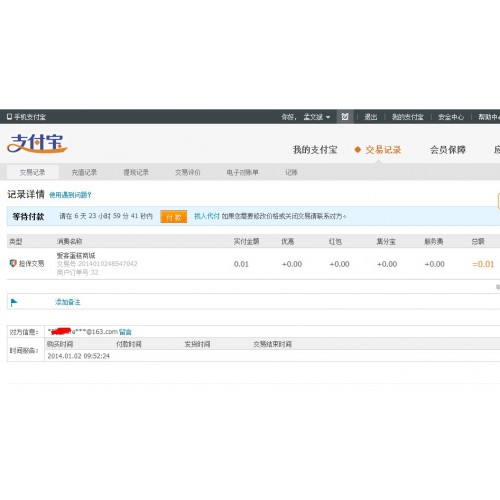
Task: Click the orange 付款 pay button
Action: pyautogui.click(x=173, y=217)
